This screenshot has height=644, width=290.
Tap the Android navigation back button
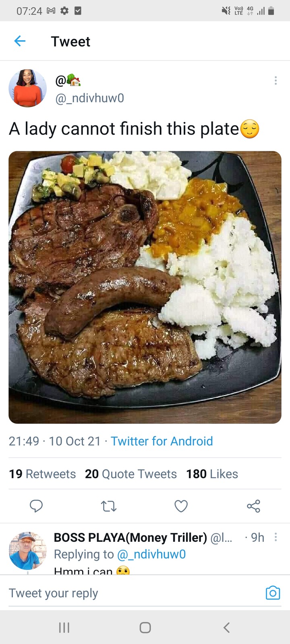(226, 627)
